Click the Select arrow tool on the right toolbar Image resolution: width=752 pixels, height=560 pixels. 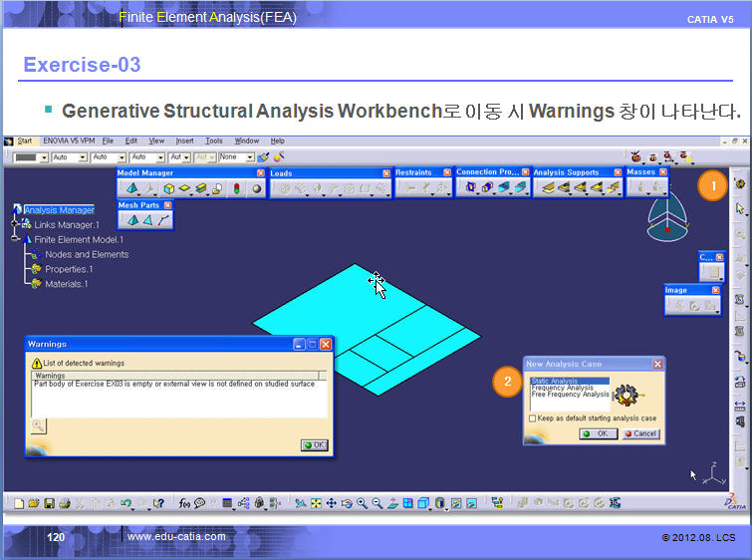(739, 208)
